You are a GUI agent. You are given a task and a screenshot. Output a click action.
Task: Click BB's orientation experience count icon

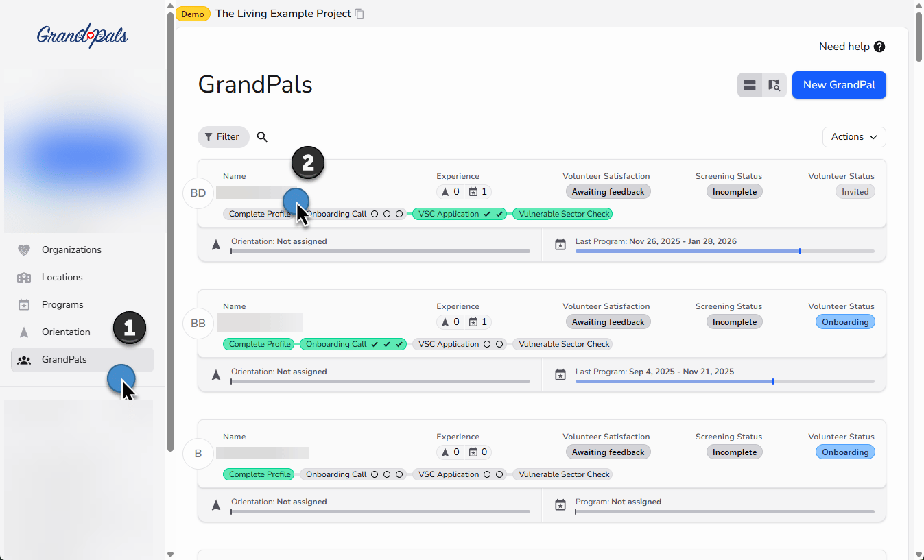point(445,322)
